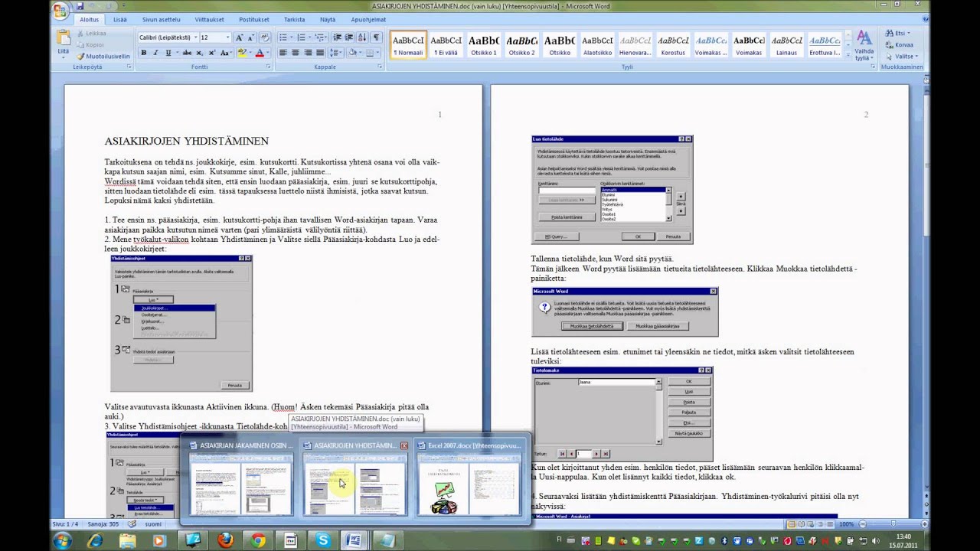Click the text highlight color marker
The image size is (980, 551).
click(x=241, y=53)
